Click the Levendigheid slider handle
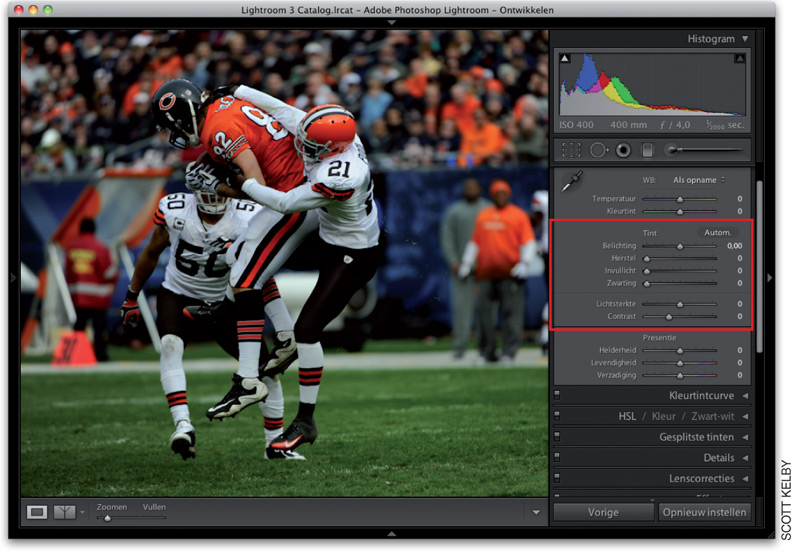Screen dimensions: 800x554 click(680, 363)
